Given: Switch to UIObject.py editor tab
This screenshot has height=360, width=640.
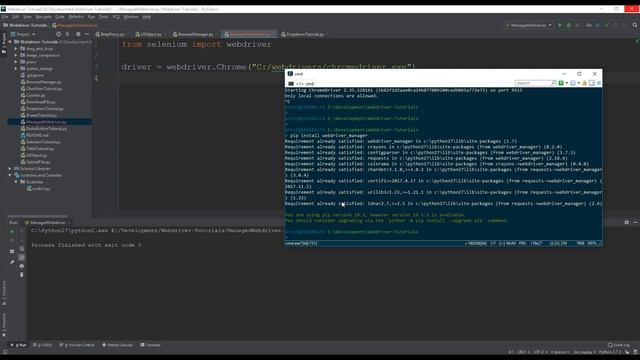Looking at the screenshot, I should point(149,34).
